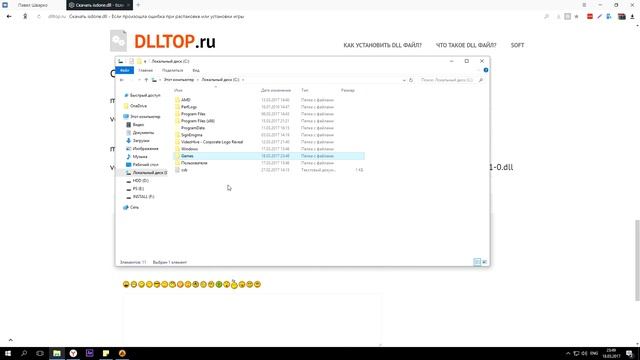Click the browser page vertical scrollbar
The image size is (640, 360).
(x=637, y=260)
